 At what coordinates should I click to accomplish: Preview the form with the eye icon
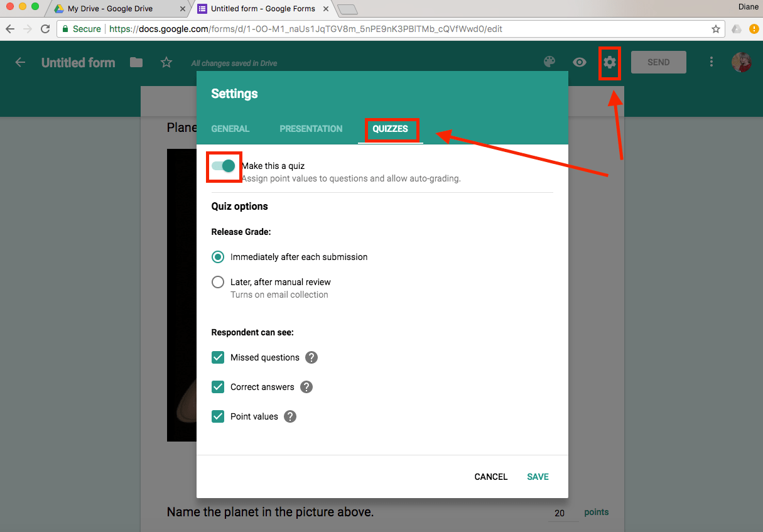tap(580, 62)
